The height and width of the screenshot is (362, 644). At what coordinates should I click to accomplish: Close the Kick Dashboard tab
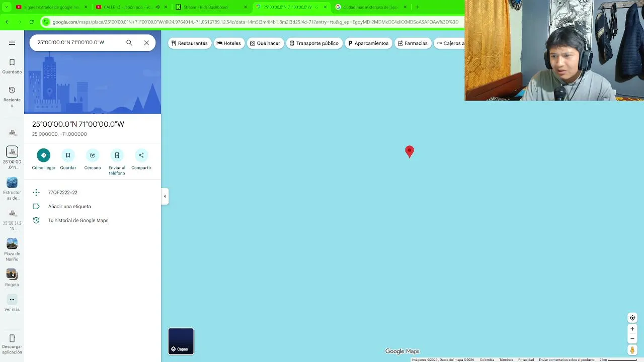point(246,7)
